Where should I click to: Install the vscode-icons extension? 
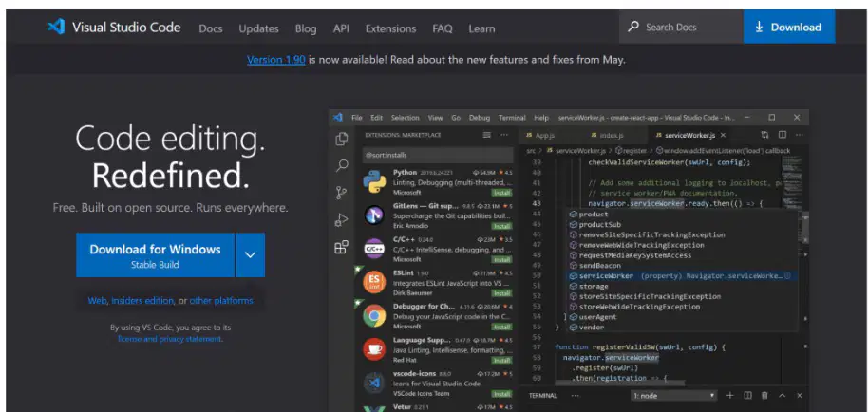(x=501, y=394)
